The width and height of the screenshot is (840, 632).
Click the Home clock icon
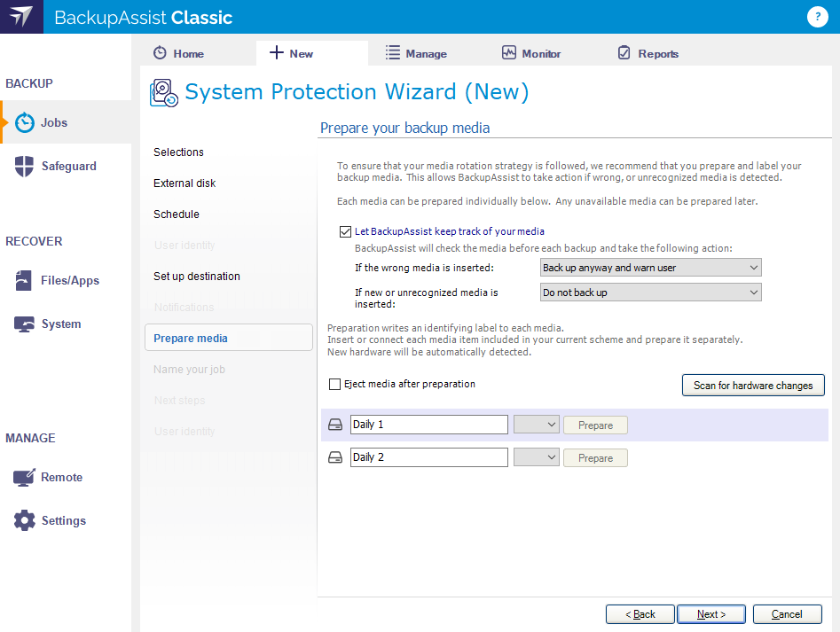160,53
